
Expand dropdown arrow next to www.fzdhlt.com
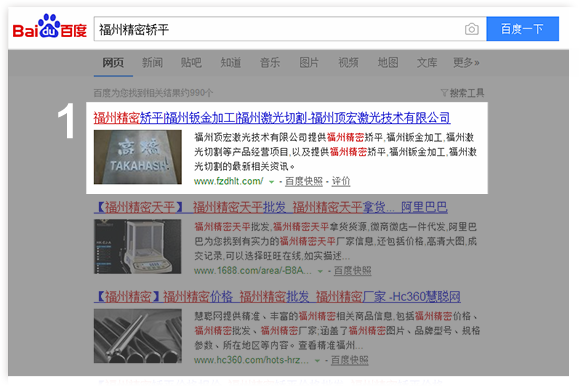click(x=271, y=182)
